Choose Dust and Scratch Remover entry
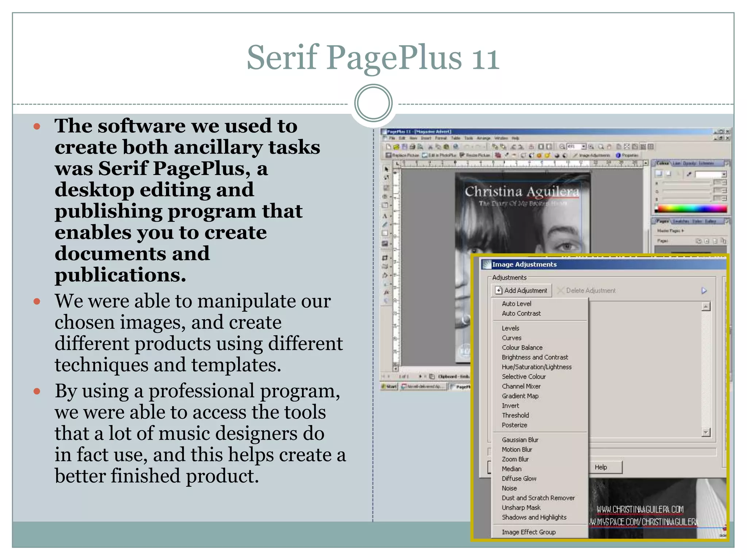The height and width of the screenshot is (560, 747). click(x=538, y=498)
